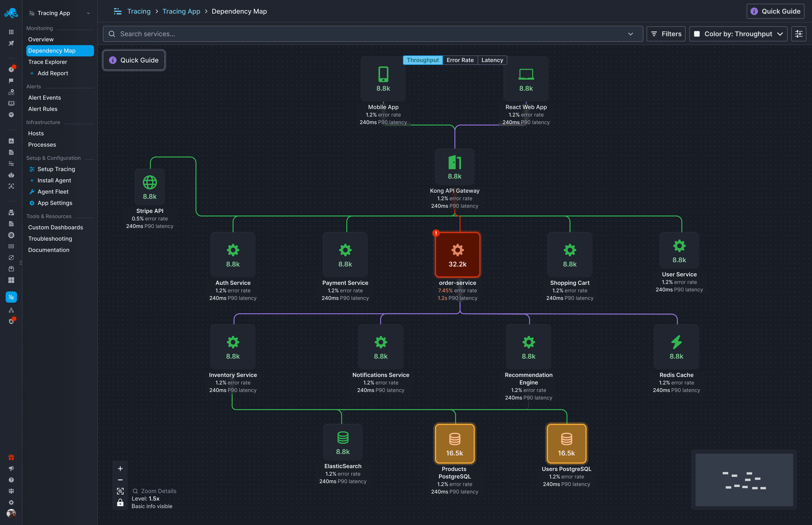
Task: Switch coloring to Error Rate
Action: (x=460, y=60)
